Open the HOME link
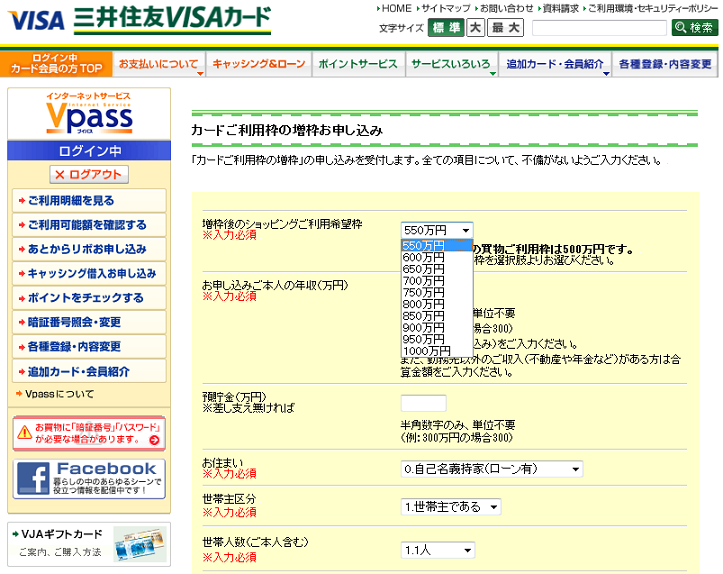The height and width of the screenshot is (574, 723). [396, 8]
